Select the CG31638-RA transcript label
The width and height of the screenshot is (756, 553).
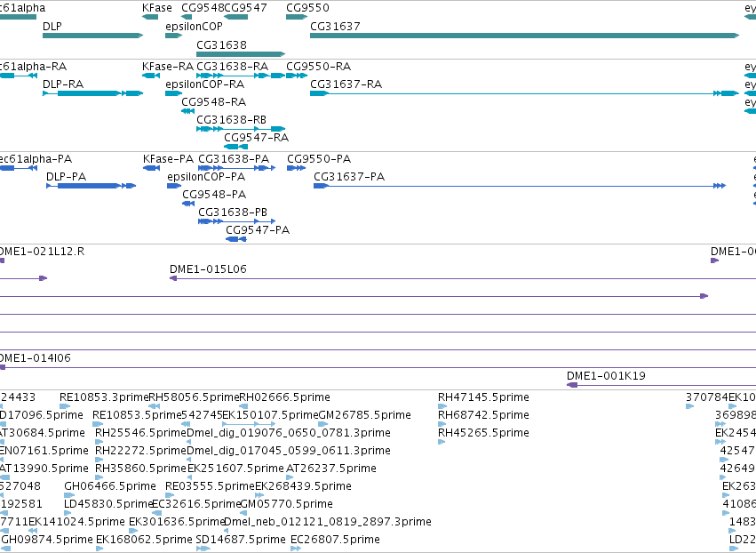point(233,66)
